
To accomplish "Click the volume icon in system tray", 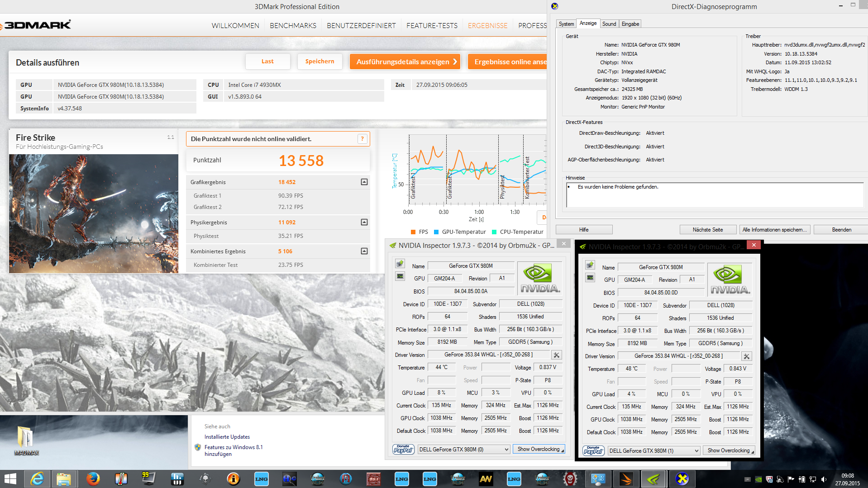I will (x=824, y=479).
